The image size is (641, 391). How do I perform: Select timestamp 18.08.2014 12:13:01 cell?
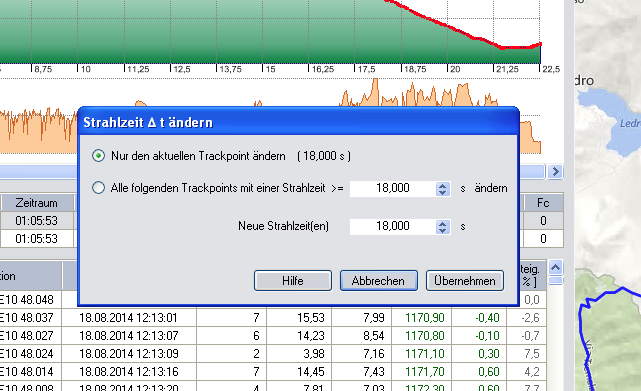[128, 318]
